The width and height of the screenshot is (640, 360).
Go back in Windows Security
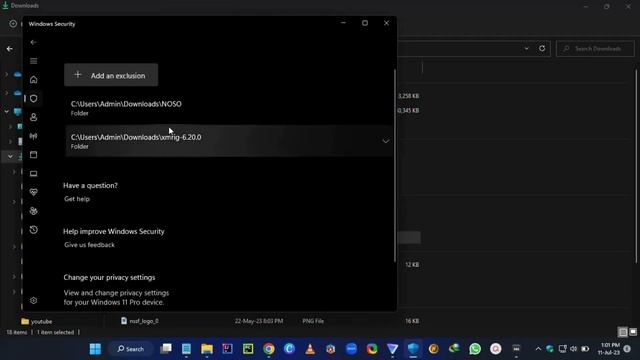(33, 42)
